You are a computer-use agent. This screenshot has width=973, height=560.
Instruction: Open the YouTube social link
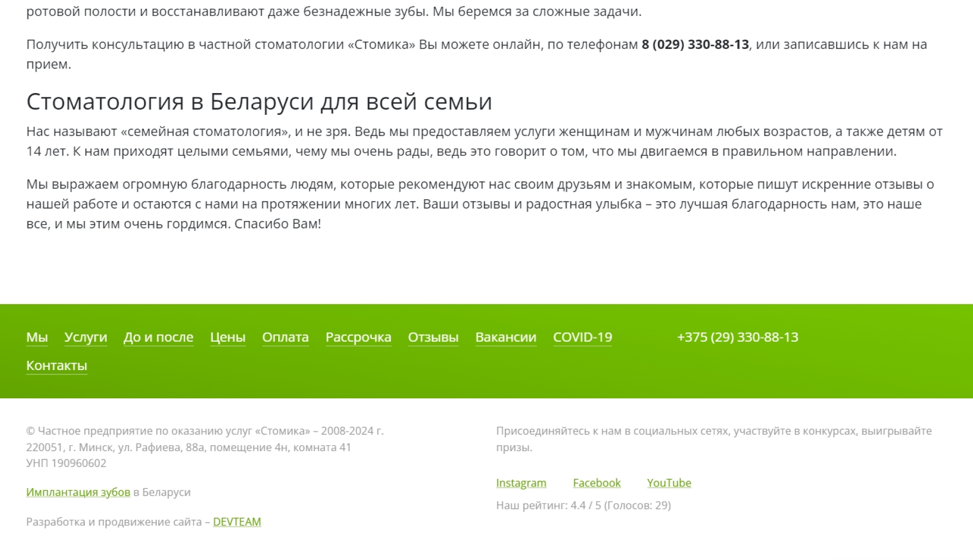tap(669, 483)
